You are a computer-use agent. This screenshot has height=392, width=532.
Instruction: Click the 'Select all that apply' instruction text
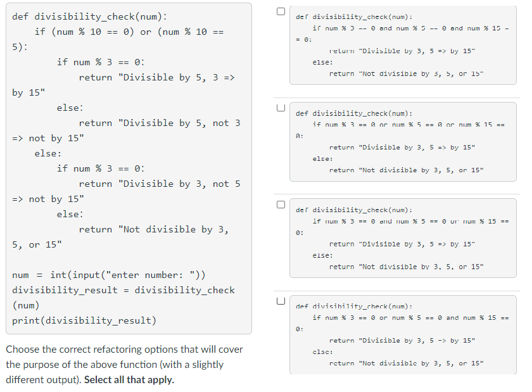(x=131, y=379)
